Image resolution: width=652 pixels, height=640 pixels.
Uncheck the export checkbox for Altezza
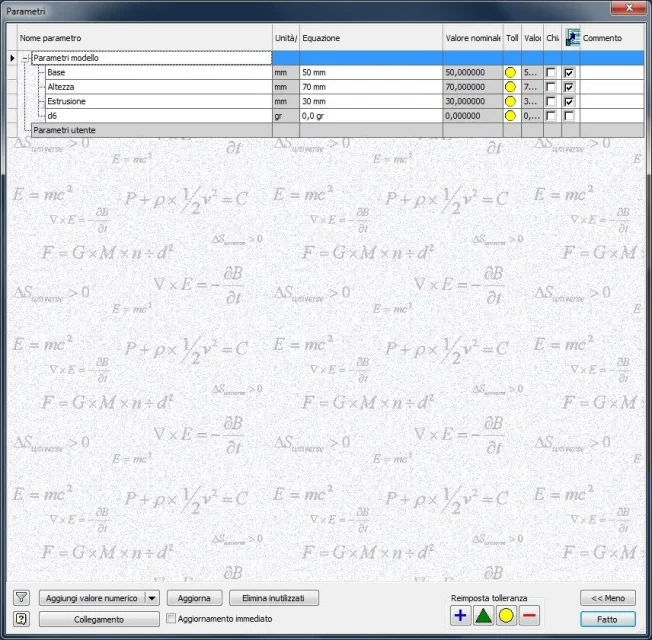tap(569, 87)
